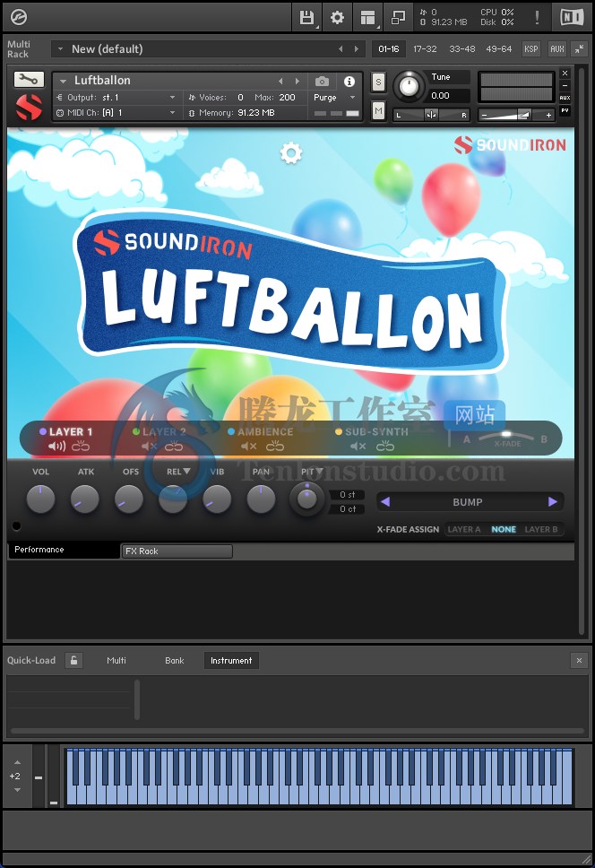Open Kontakt options gear icon
This screenshot has width=595, height=868.
coord(337,18)
